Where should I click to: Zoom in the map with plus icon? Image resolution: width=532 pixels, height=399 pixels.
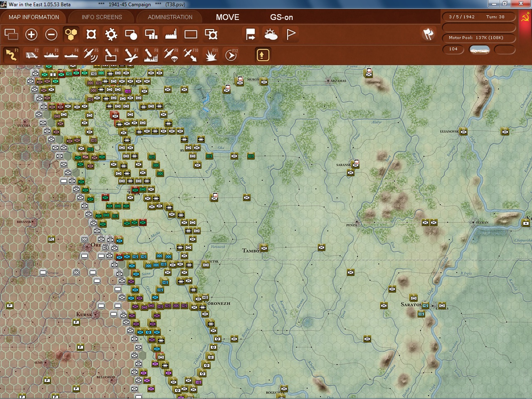point(31,34)
